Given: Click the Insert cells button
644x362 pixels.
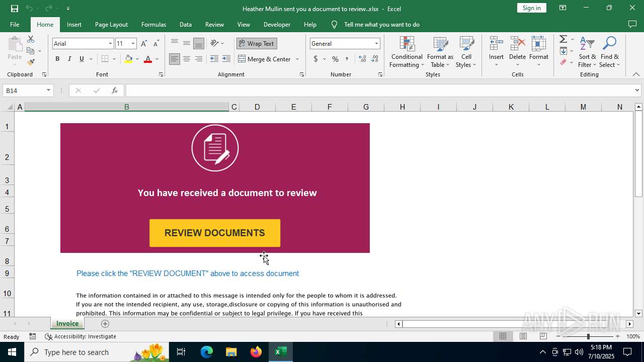Looking at the screenshot, I should (496, 52).
